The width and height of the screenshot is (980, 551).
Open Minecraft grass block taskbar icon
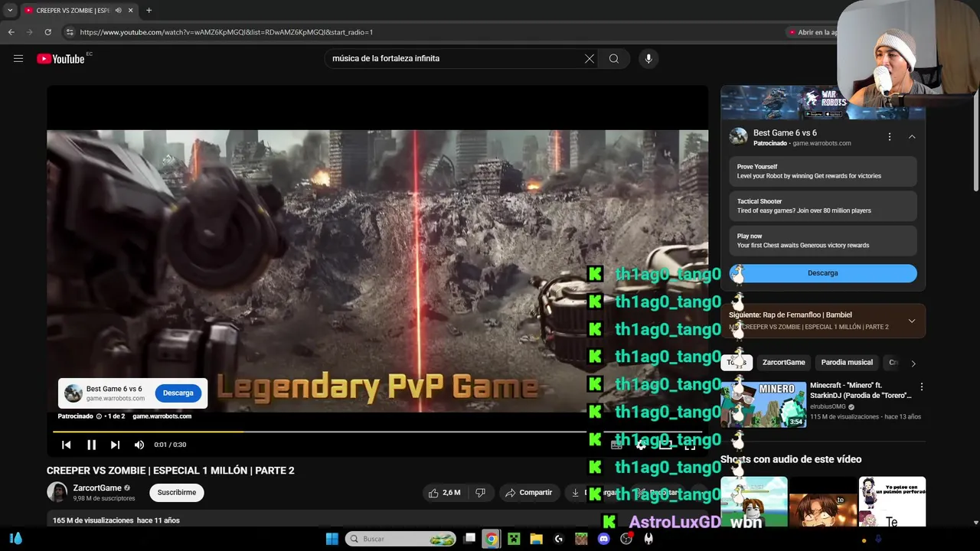(581, 539)
